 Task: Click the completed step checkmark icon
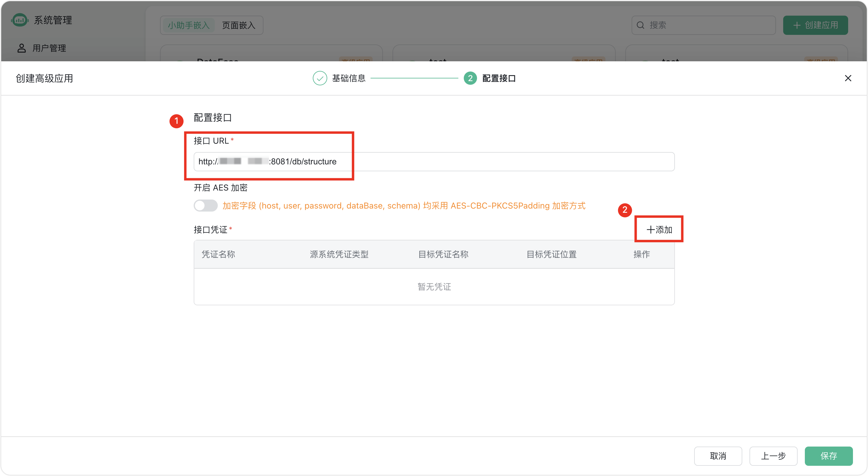tap(319, 78)
